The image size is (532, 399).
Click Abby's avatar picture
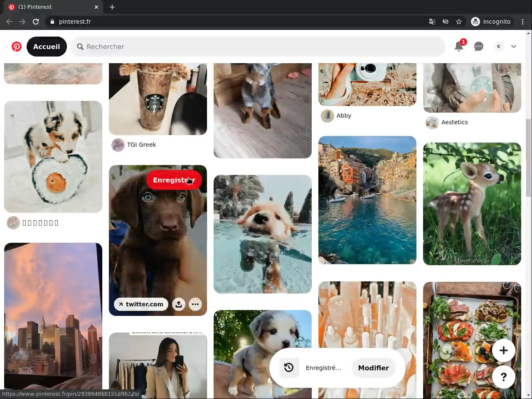(328, 116)
